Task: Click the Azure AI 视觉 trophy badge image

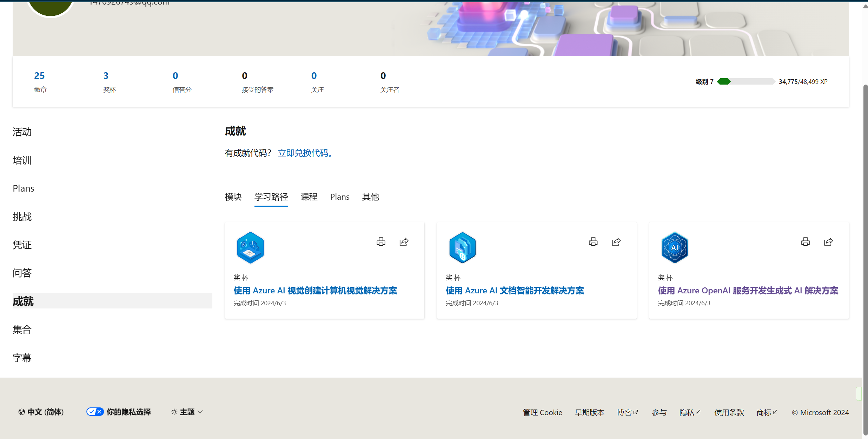Action: pos(250,248)
